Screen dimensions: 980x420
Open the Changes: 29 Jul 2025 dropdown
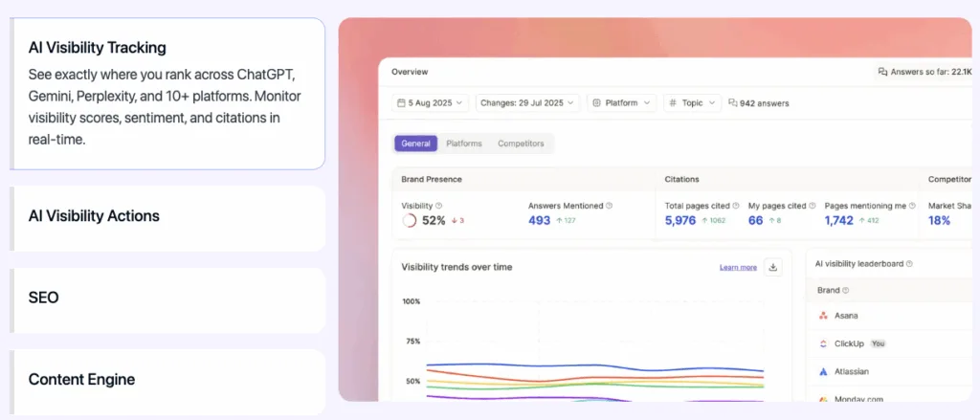528,102
